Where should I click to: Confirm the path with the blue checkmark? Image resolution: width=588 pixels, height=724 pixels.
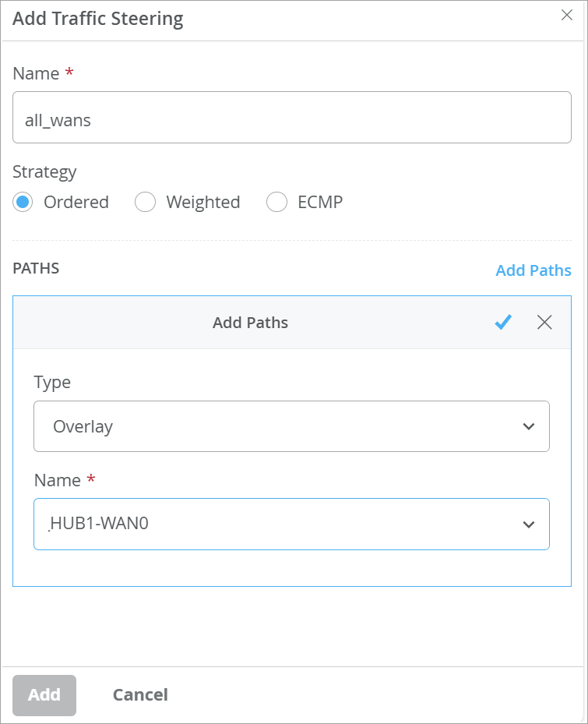(503, 323)
